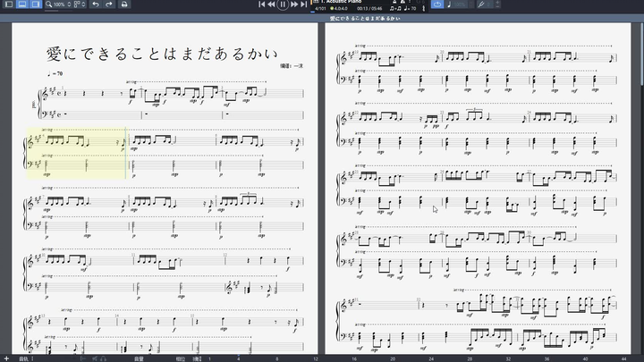
Task: Click the zoom magnifier icon
Action: [48, 4]
